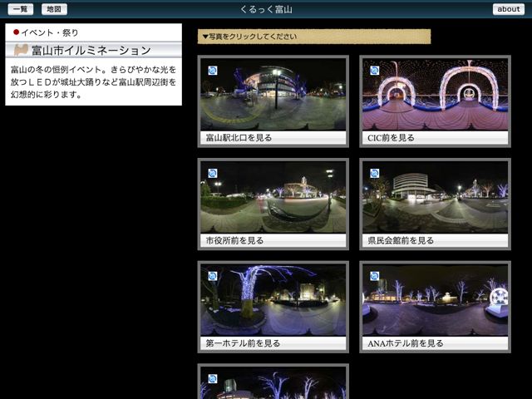Image resolution: width=532 pixels, height=399 pixels.
Task: Click the panorama icon on 県民会館前 photo
Action: (x=375, y=174)
